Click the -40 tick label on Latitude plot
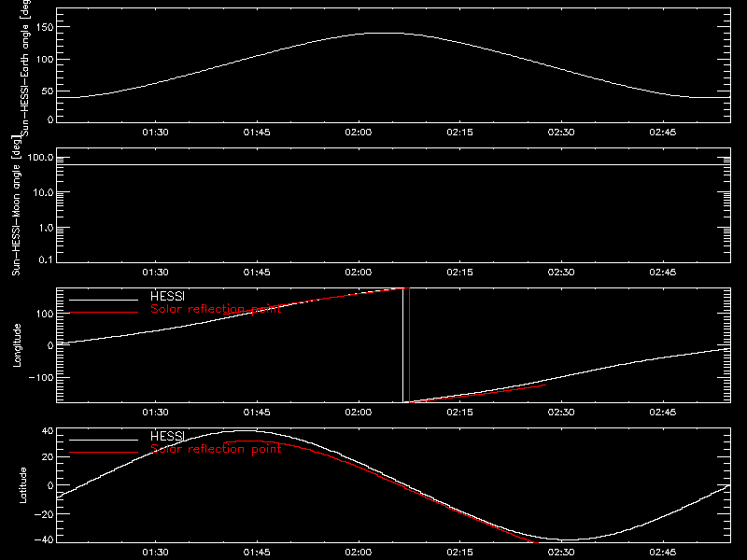Viewport: 747px width, 560px height. click(x=44, y=539)
